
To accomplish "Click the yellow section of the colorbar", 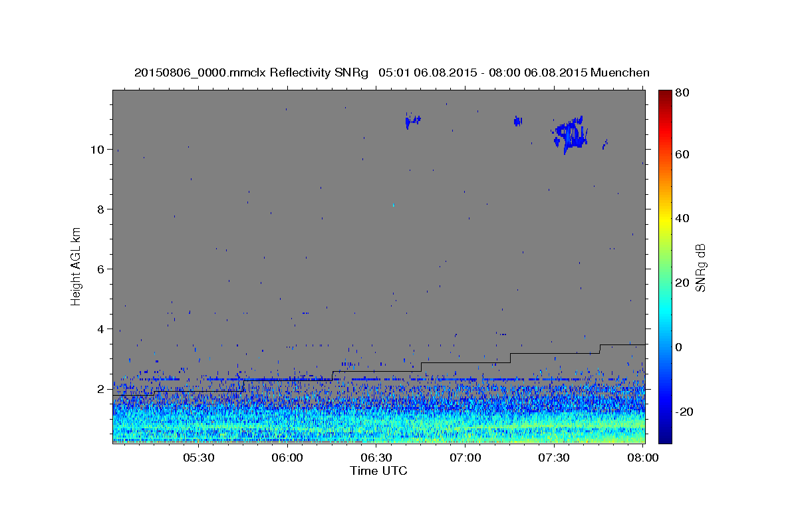I will click(665, 219).
